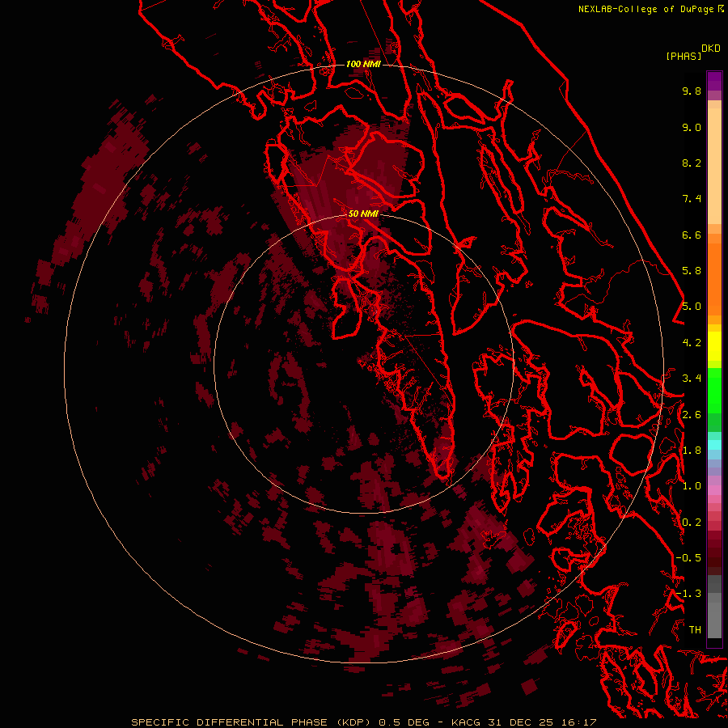Click the 31 DEC 25 16:17 timestamp
The image size is (728, 728).
click(542, 722)
